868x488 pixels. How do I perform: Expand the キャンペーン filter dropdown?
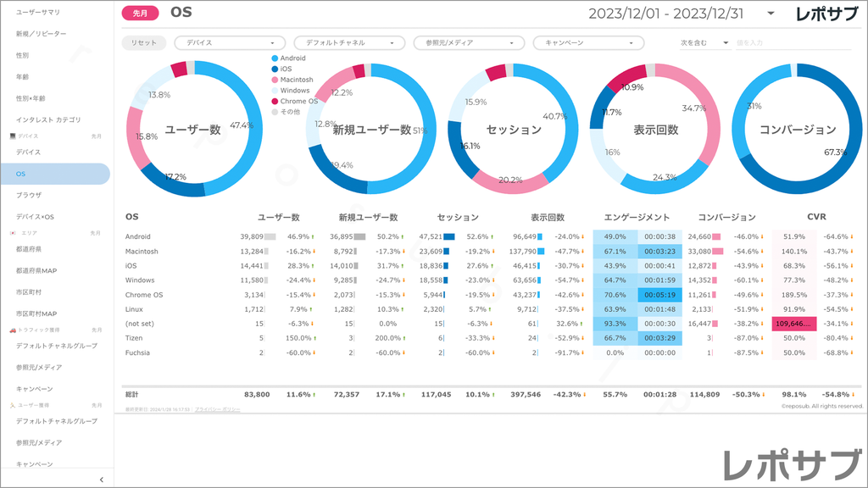tap(588, 42)
